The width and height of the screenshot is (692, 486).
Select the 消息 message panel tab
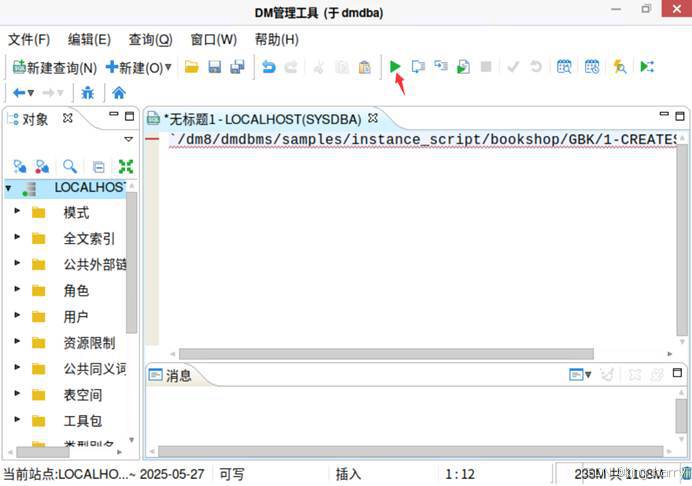click(x=170, y=375)
